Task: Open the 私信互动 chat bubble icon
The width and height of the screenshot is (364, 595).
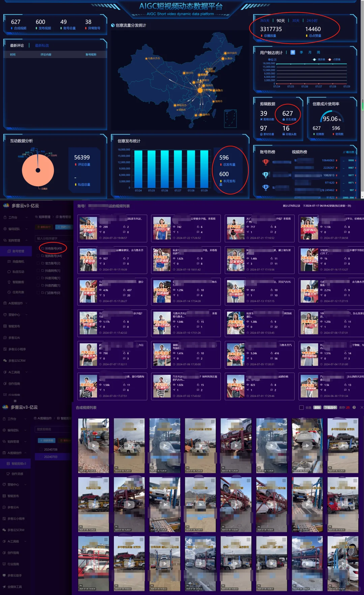Action: pos(9,272)
